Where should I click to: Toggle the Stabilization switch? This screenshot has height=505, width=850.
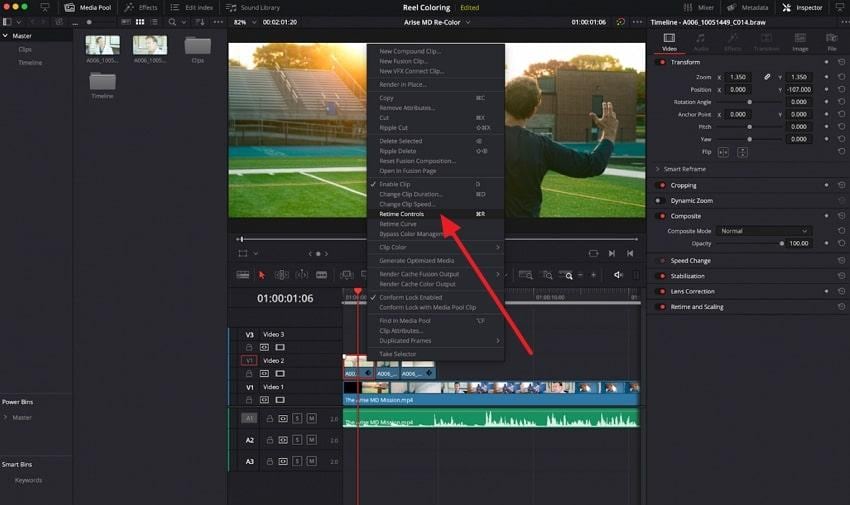click(x=661, y=276)
